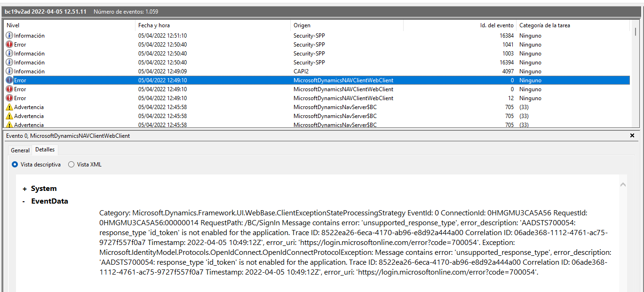Select the Vista XML radio button
The width and height of the screenshot is (644, 292).
click(72, 165)
